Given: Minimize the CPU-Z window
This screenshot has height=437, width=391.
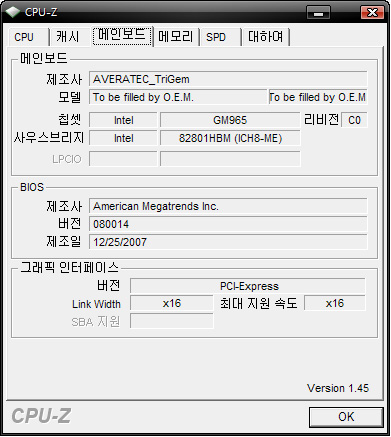Looking at the screenshot, I should coord(318,13).
